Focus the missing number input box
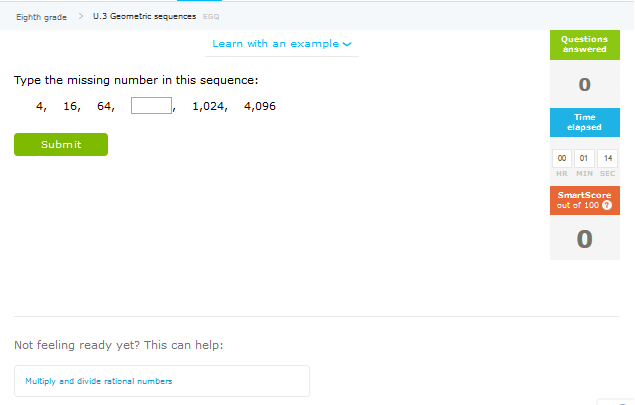The image size is (635, 405). coord(151,106)
